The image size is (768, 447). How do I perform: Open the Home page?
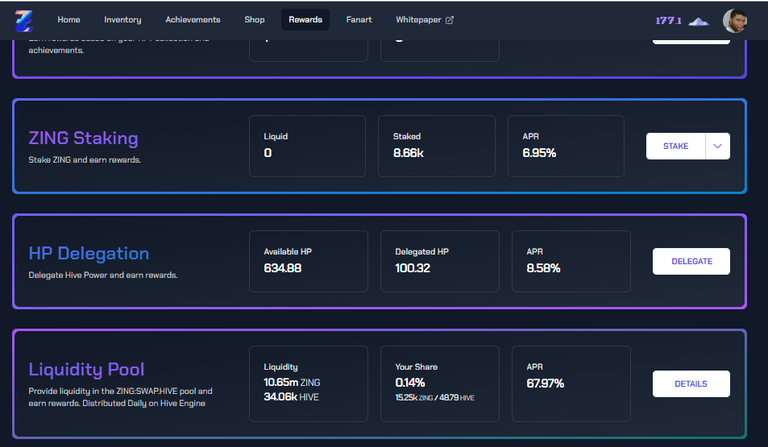(69, 20)
